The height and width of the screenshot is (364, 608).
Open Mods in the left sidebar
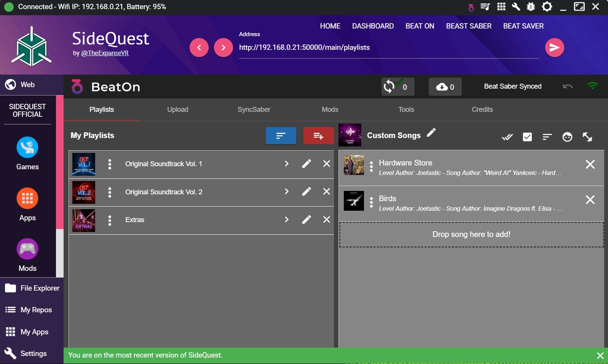27,255
